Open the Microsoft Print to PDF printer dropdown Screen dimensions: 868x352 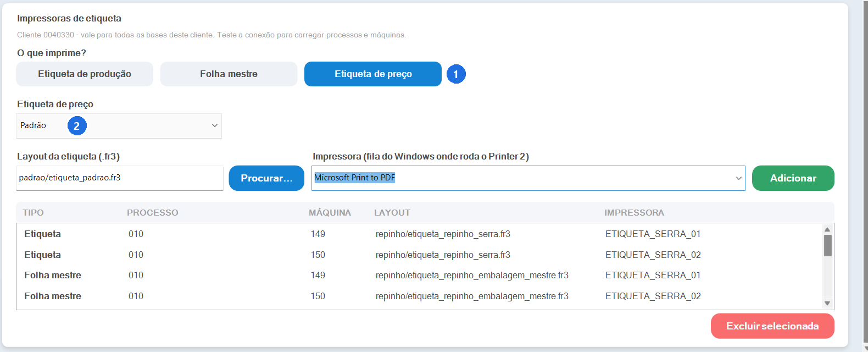tap(528, 178)
